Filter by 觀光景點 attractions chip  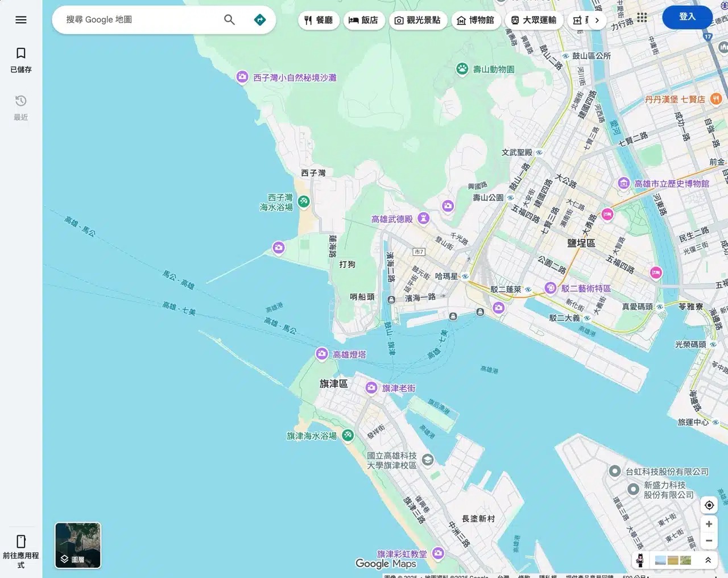pos(418,20)
